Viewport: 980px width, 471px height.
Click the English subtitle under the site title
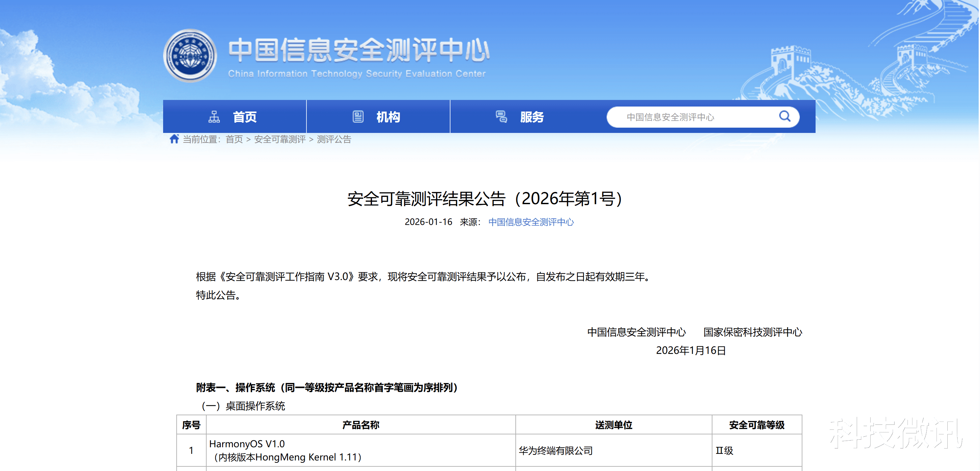[357, 74]
